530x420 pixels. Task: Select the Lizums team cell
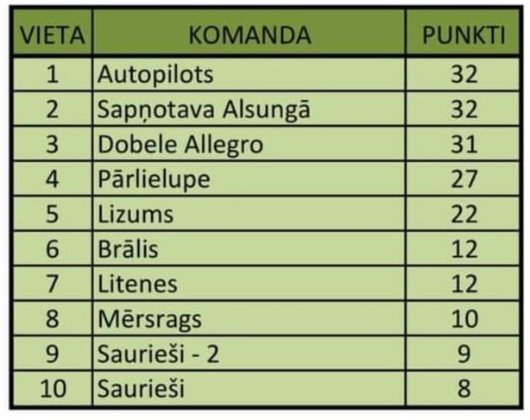tap(249, 214)
